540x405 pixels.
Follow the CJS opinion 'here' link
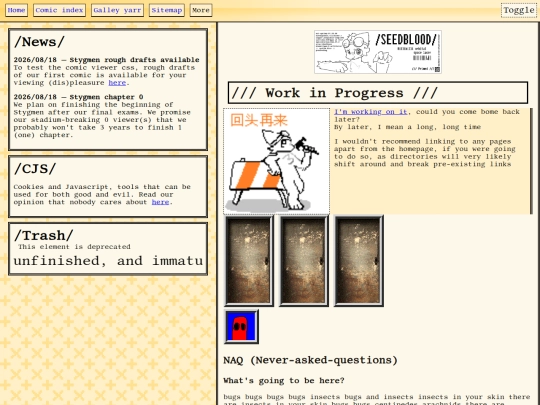160,202
